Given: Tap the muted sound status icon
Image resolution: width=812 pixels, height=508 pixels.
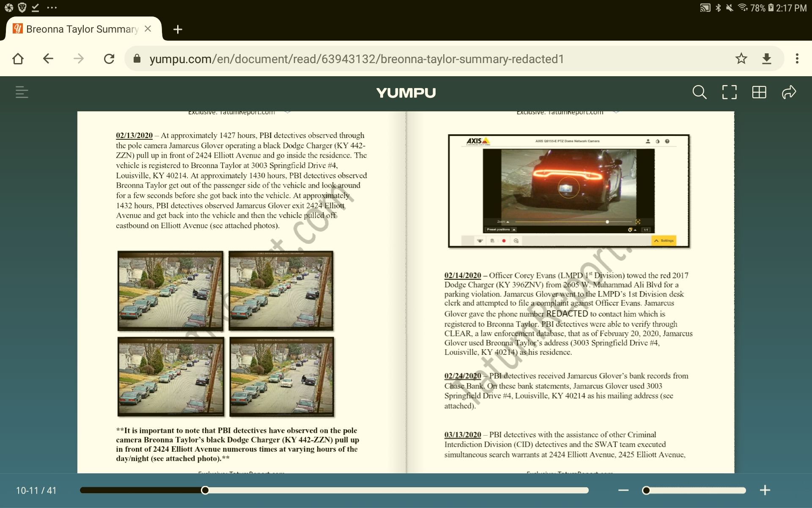Looking at the screenshot, I should point(730,8).
